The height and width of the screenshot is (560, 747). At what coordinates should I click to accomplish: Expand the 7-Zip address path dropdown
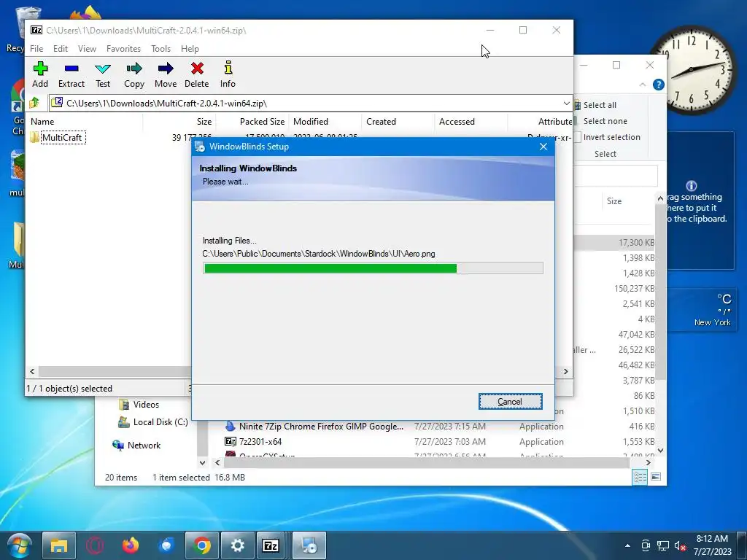pos(566,103)
